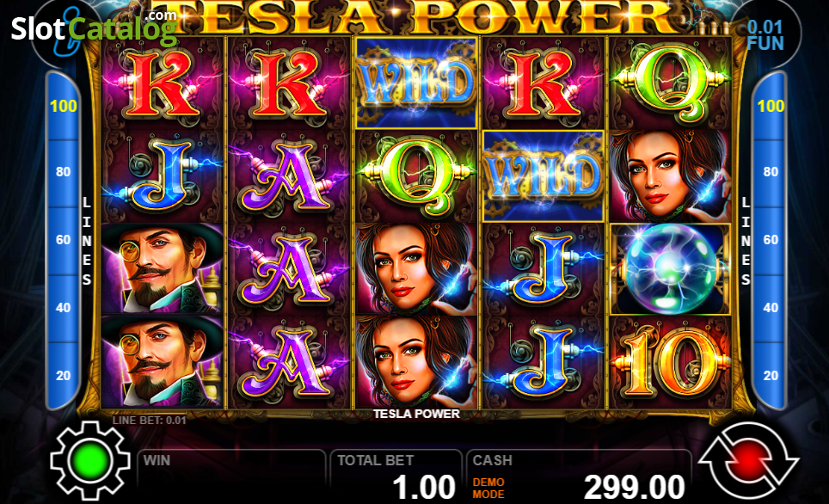Click the woman symbol on the fifth reel
The image size is (829, 504).
[x=670, y=176]
